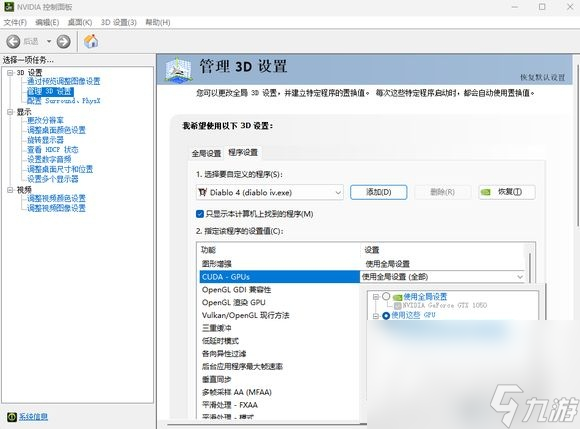
Task: Click the 删除(R) button
Action: pyautogui.click(x=442, y=192)
